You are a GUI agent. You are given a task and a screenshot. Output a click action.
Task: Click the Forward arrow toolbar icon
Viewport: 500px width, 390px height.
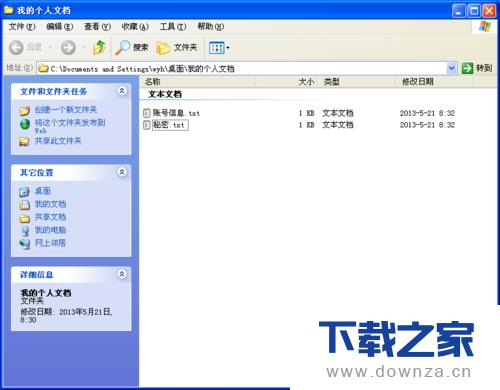coord(68,48)
